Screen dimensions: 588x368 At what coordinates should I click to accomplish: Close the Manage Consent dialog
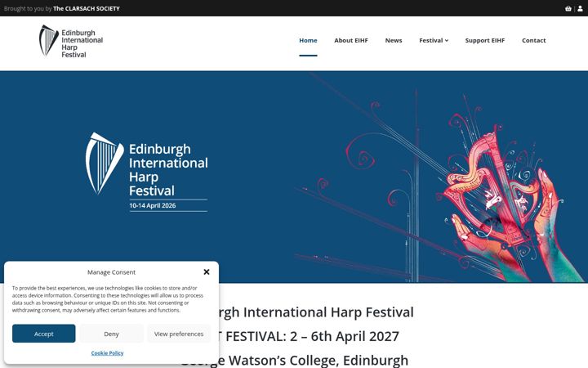click(207, 272)
